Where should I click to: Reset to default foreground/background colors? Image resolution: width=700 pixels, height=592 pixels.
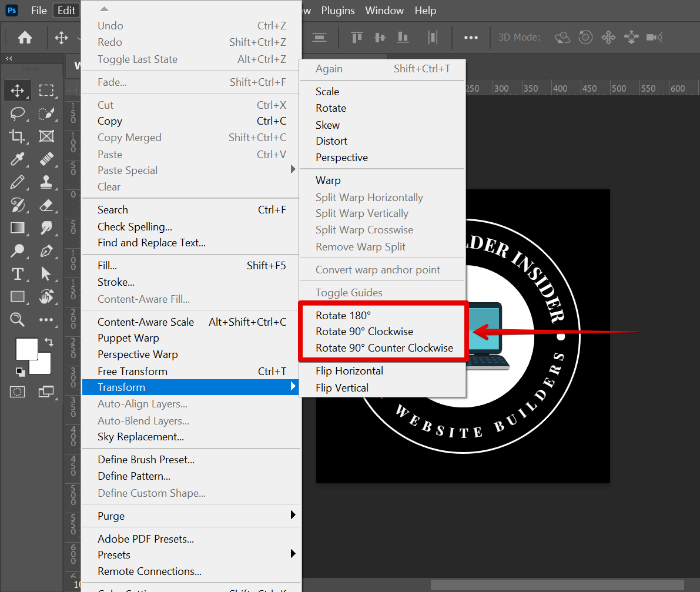pyautogui.click(x=21, y=371)
